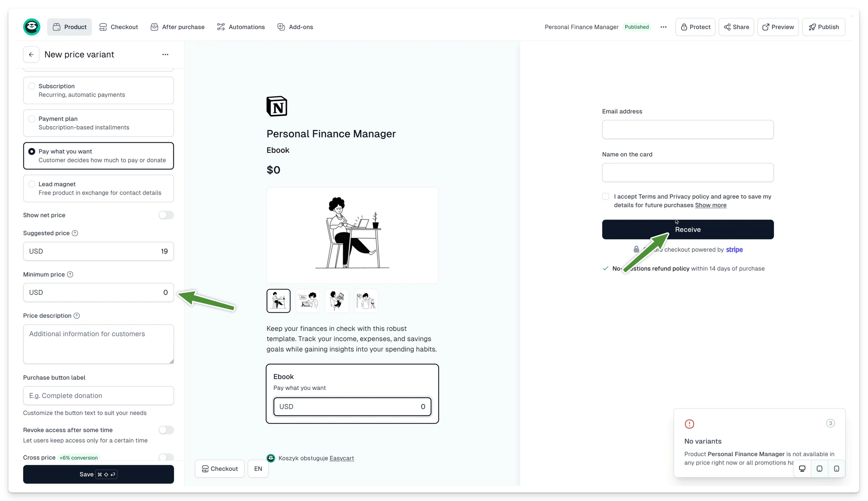The height and width of the screenshot is (501, 868).
Task: Click the Receive button
Action: click(x=688, y=230)
